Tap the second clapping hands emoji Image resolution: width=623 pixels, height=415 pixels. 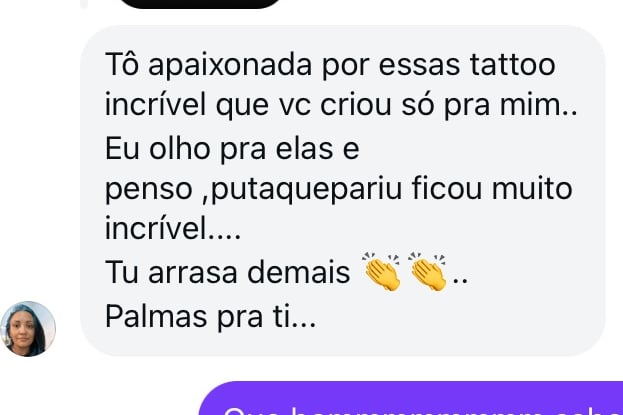tap(428, 271)
